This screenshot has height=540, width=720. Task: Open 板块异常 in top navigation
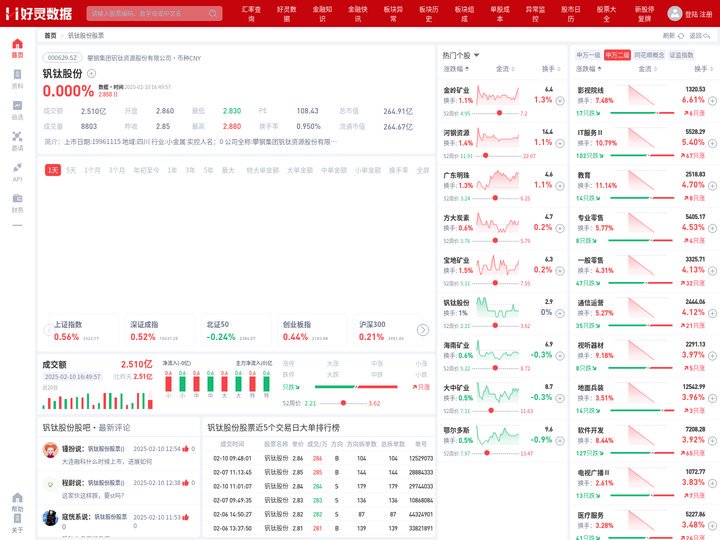click(393, 14)
